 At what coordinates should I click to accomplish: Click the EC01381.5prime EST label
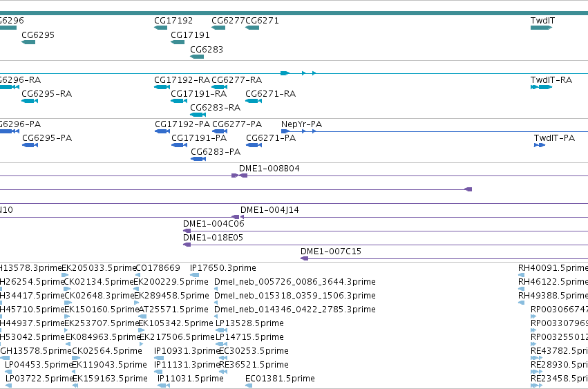coord(280,379)
